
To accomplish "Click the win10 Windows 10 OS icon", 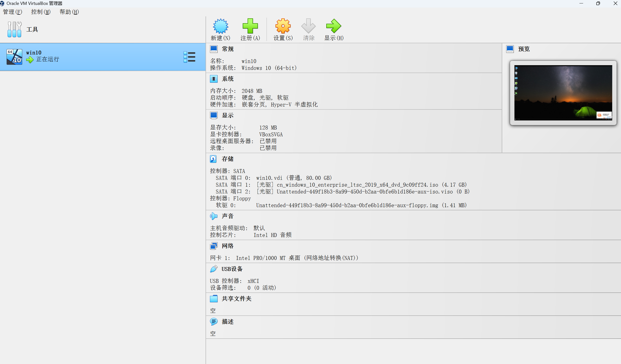I will [14, 57].
